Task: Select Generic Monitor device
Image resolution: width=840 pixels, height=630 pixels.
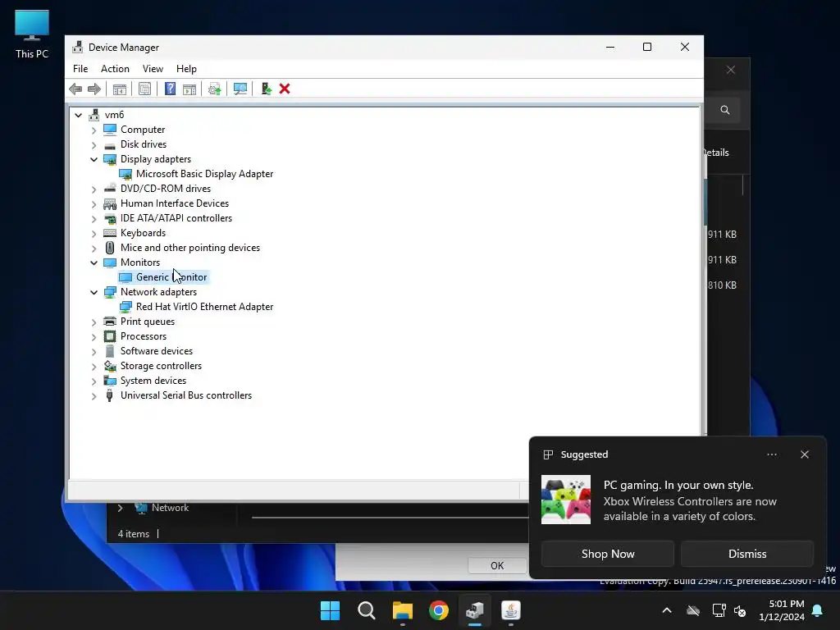Action: pos(171,277)
